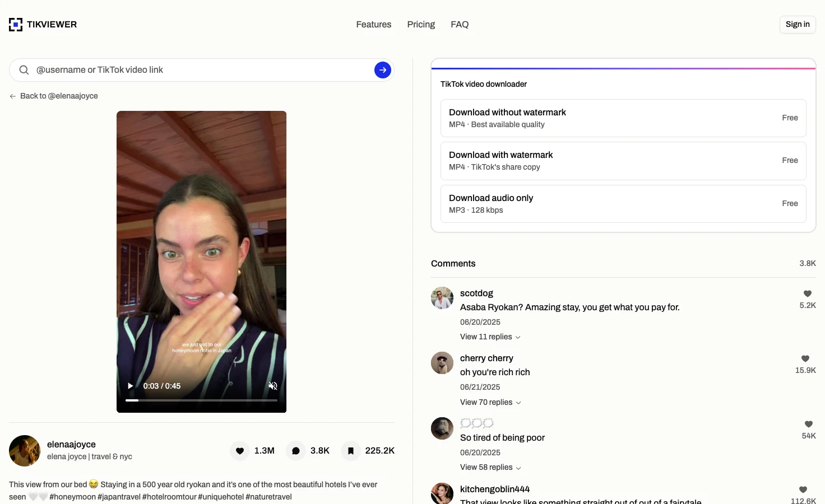Click the kitchengoblin444 commenter name

click(495, 489)
